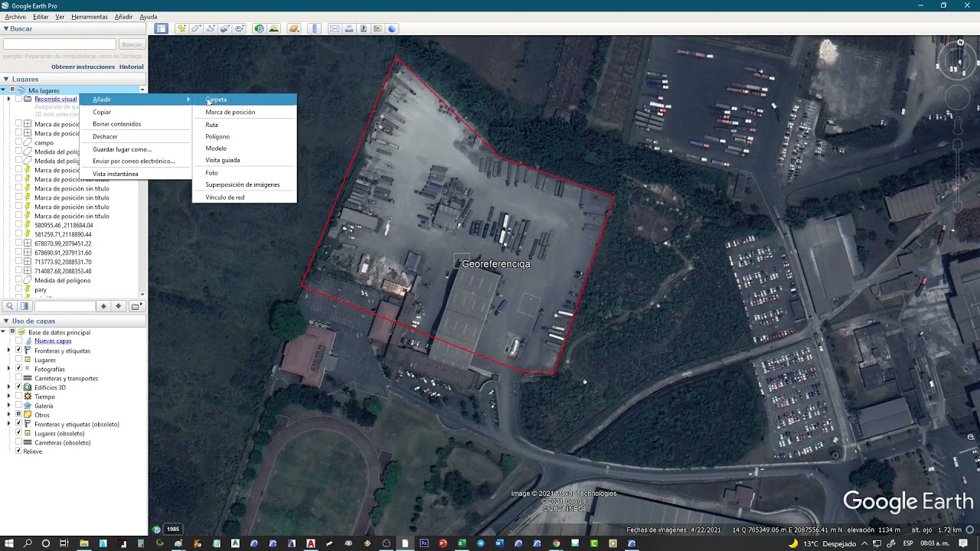
Task: Move selected place down
Action: click(x=118, y=306)
